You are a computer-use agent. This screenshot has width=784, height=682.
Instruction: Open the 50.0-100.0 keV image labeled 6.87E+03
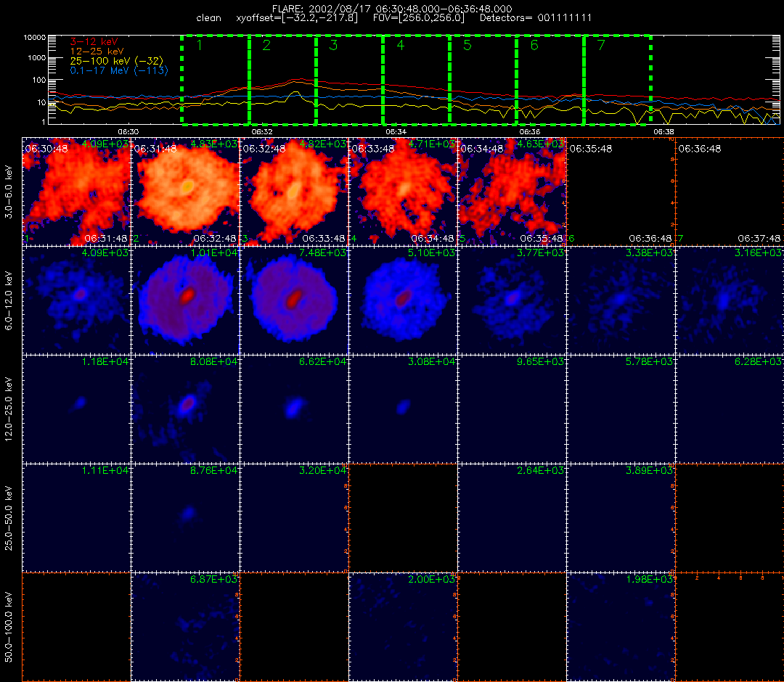click(x=186, y=627)
